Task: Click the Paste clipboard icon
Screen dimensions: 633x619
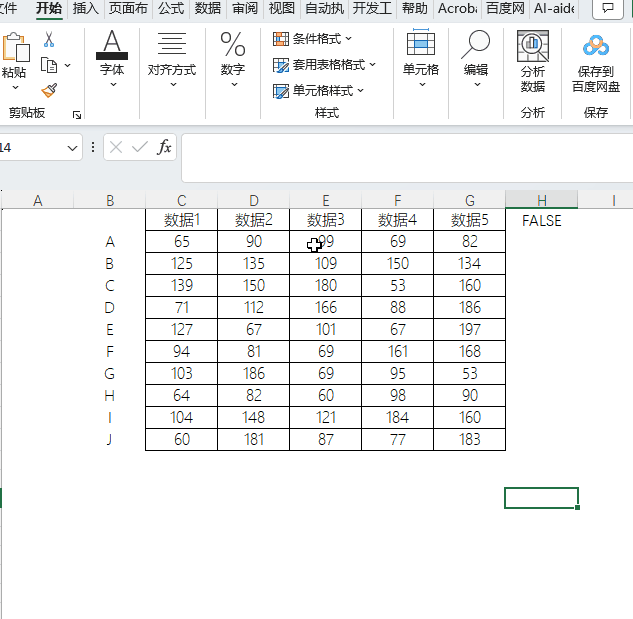Action: tap(15, 47)
